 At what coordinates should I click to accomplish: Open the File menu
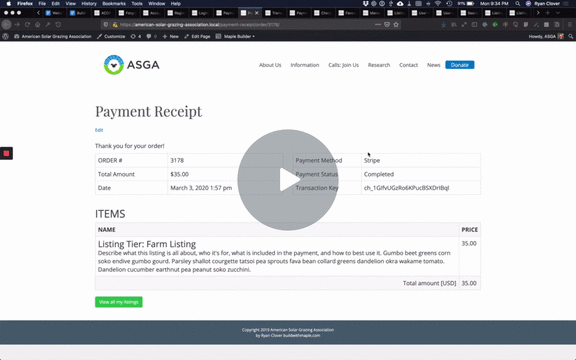42,4
